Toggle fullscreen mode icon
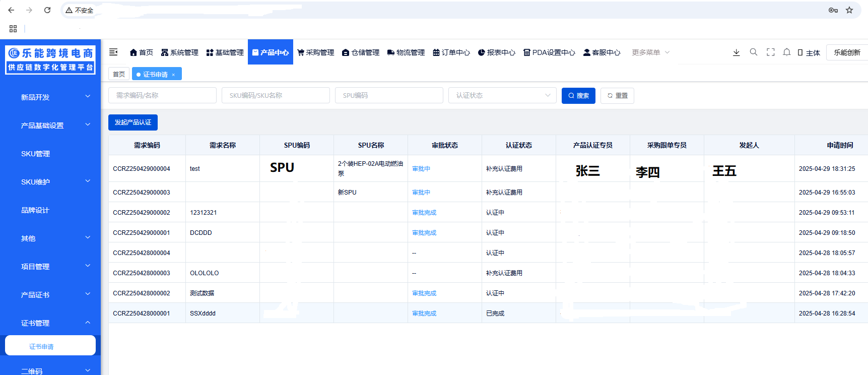 tap(770, 52)
